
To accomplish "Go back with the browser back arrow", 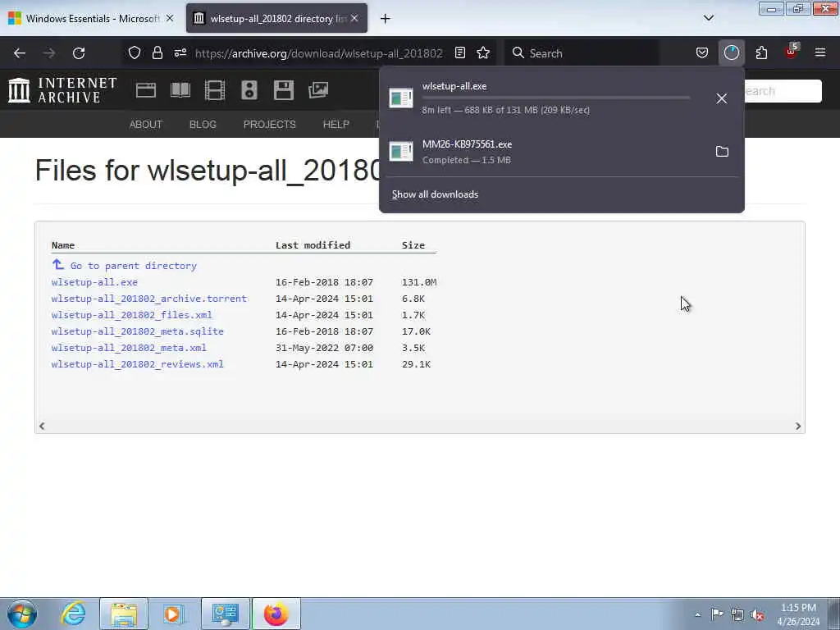I will point(20,53).
